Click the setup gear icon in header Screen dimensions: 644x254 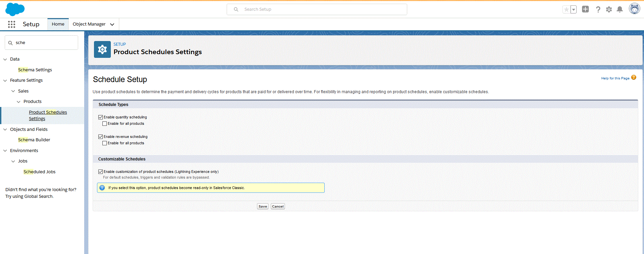pos(609,9)
